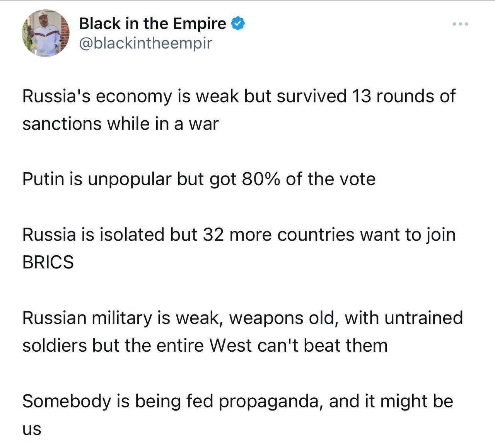The image size is (495, 448).
Task: Click the sentence about Putin being unpopular
Action: coord(199,179)
